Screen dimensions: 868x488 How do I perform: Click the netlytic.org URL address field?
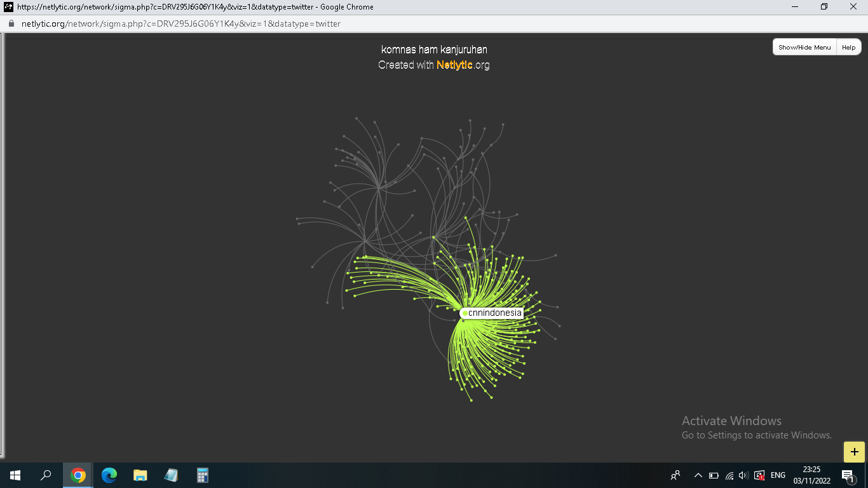181,24
